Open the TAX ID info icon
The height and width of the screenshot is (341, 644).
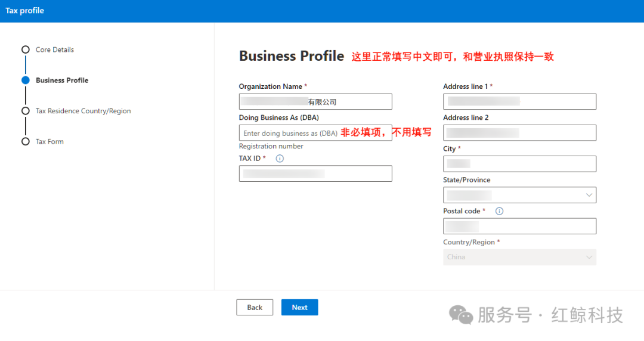pos(280,159)
